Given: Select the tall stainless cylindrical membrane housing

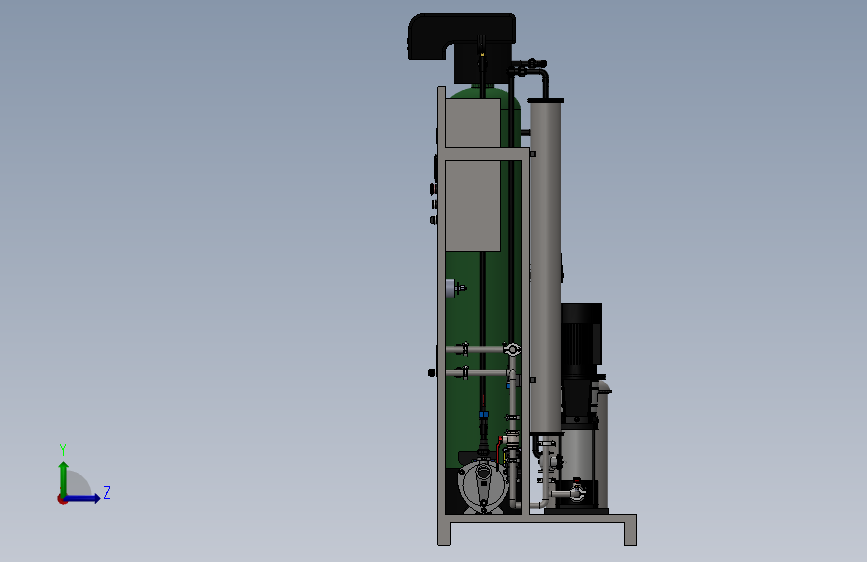Looking at the screenshot, I should tap(545, 266).
